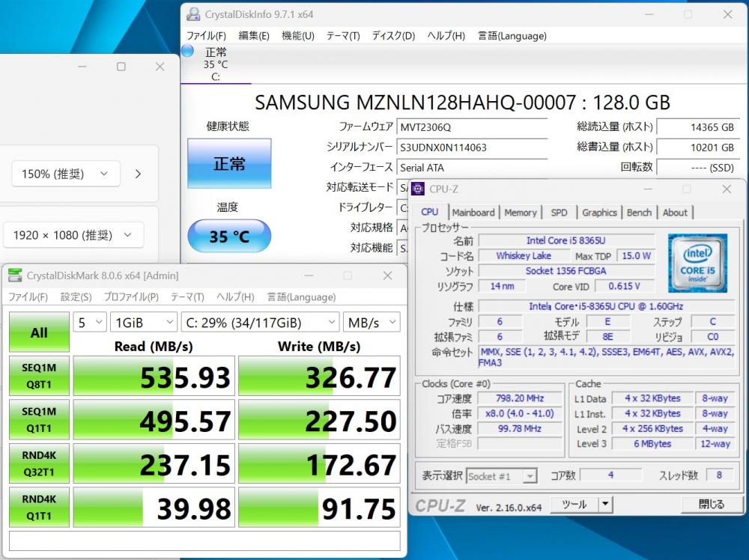This screenshot has height=560, width=749.
Task: Open テーマ(T) menu in CrystalDiskInfo
Action: (343, 36)
